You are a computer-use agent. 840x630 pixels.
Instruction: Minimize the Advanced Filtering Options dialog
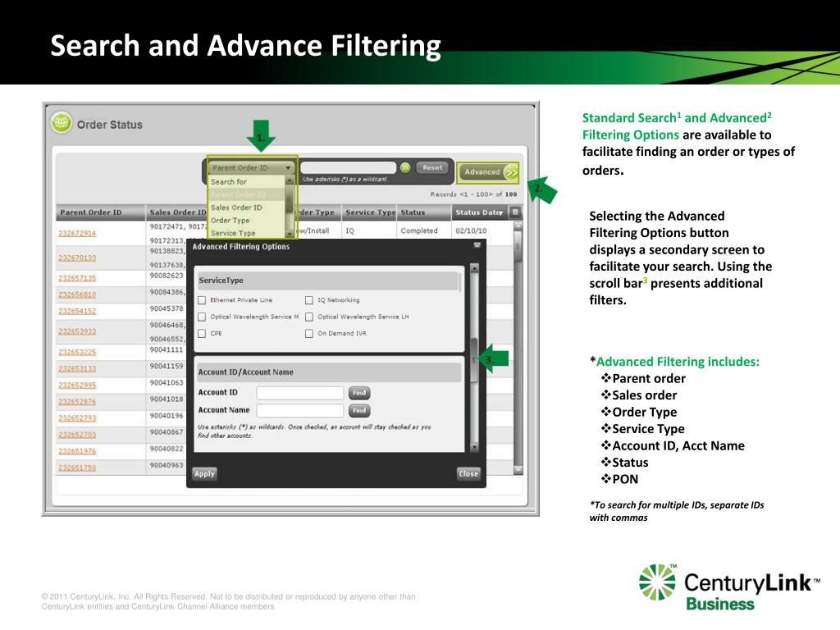point(477,245)
